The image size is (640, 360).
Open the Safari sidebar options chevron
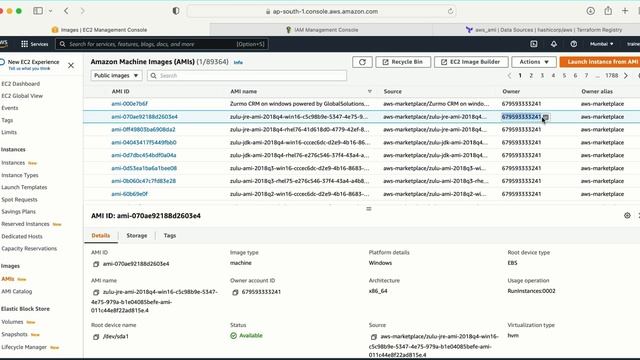51,11
